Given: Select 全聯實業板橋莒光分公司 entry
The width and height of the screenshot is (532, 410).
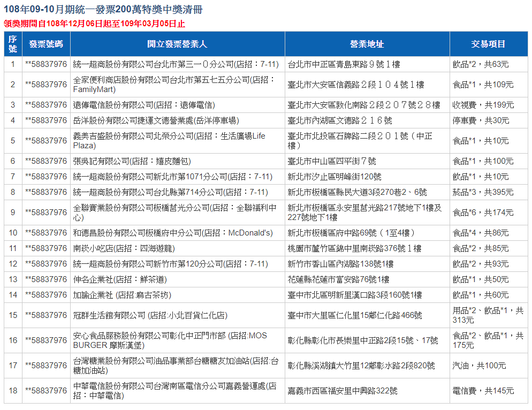Looking at the screenshot, I should (x=174, y=213).
